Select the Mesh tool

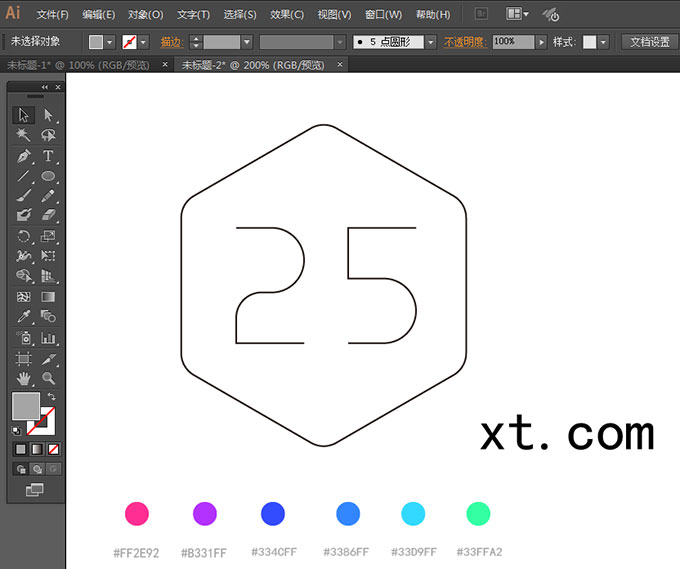(x=23, y=297)
